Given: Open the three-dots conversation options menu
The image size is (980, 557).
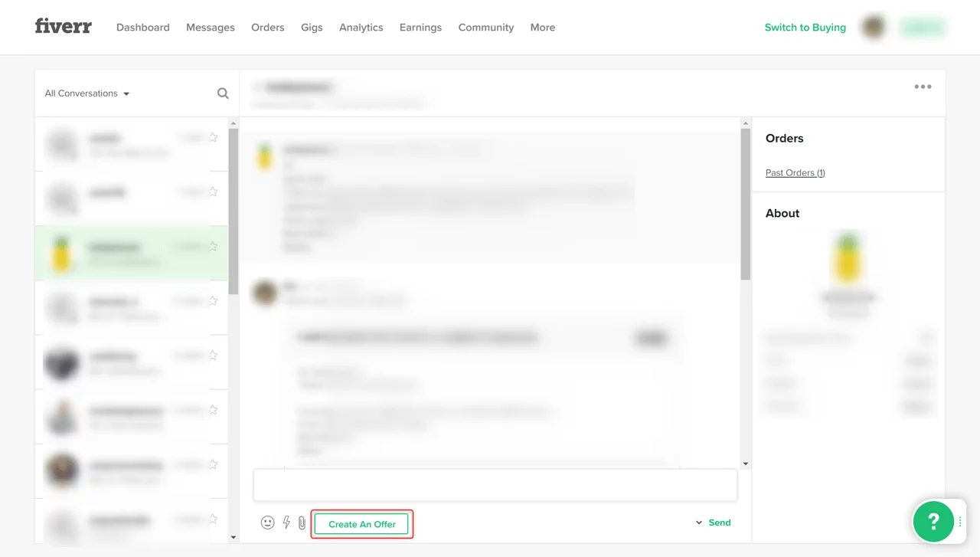Looking at the screenshot, I should [923, 87].
